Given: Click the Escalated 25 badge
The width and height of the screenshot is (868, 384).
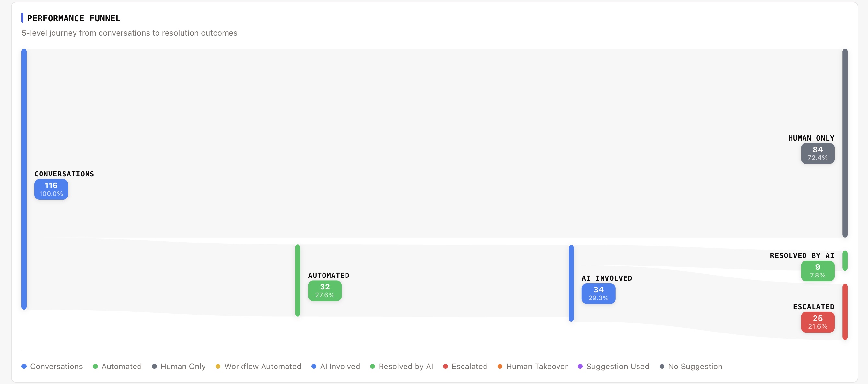Looking at the screenshot, I should (817, 322).
